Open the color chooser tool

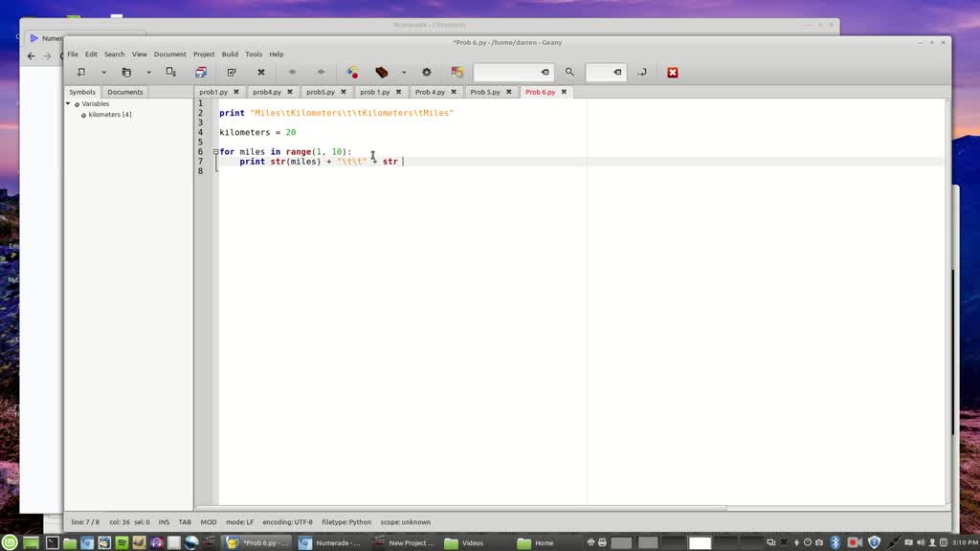click(457, 72)
